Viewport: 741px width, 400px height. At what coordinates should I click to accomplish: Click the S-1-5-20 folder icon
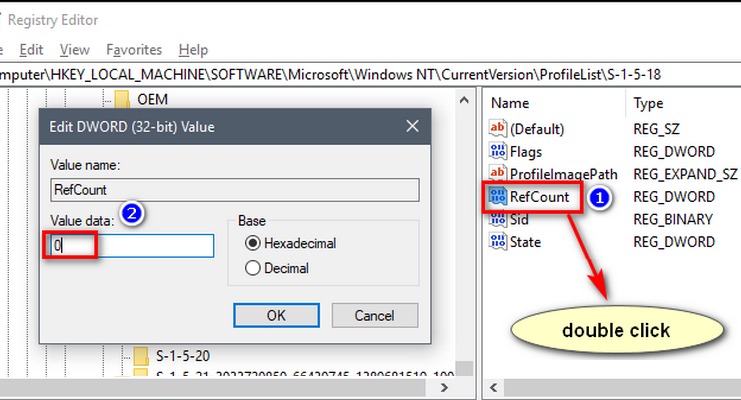141,356
